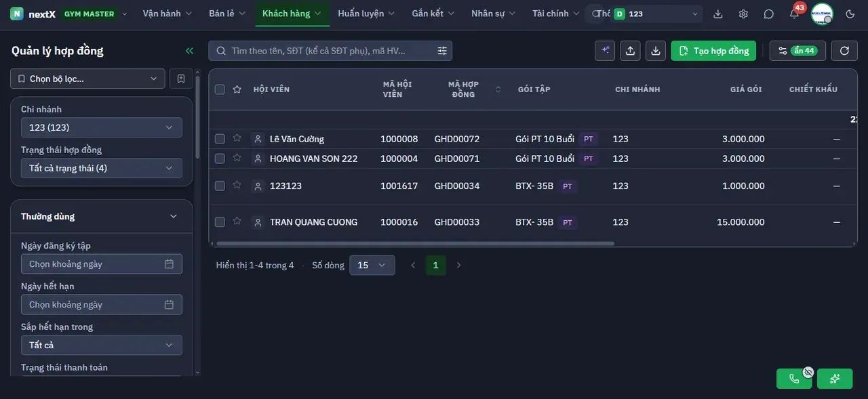Viewport: 868px width, 399px height.
Task: Open the settings gear icon
Action: pyautogui.click(x=743, y=14)
